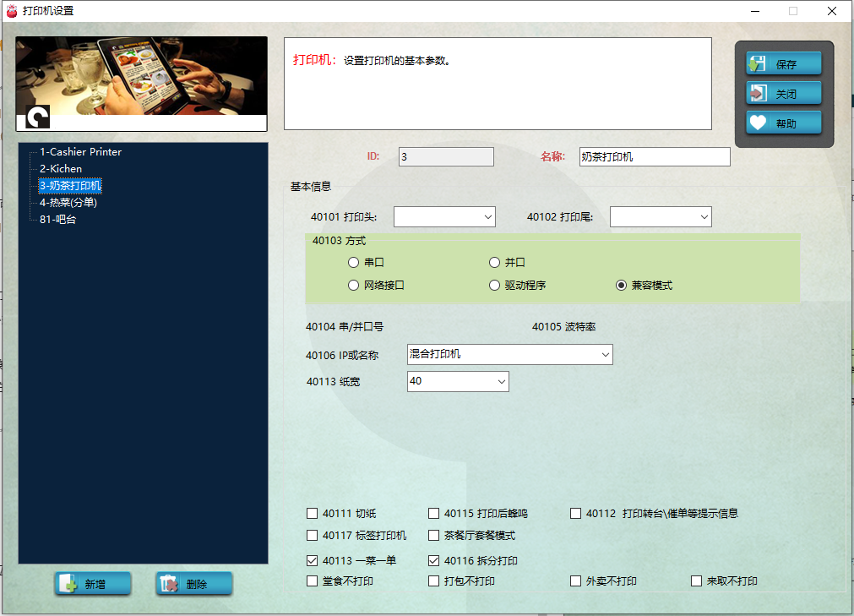Select the 串口 radio button
This screenshot has width=854, height=616.
tap(353, 263)
